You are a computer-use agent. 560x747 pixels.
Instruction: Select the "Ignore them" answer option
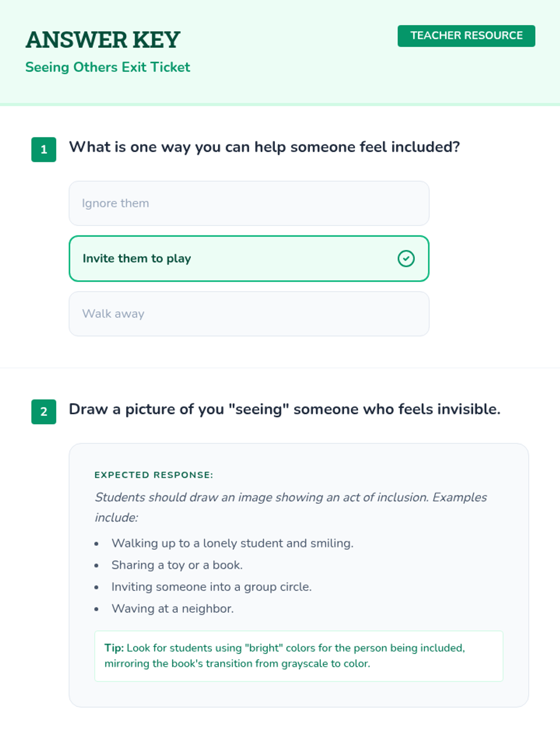point(249,204)
